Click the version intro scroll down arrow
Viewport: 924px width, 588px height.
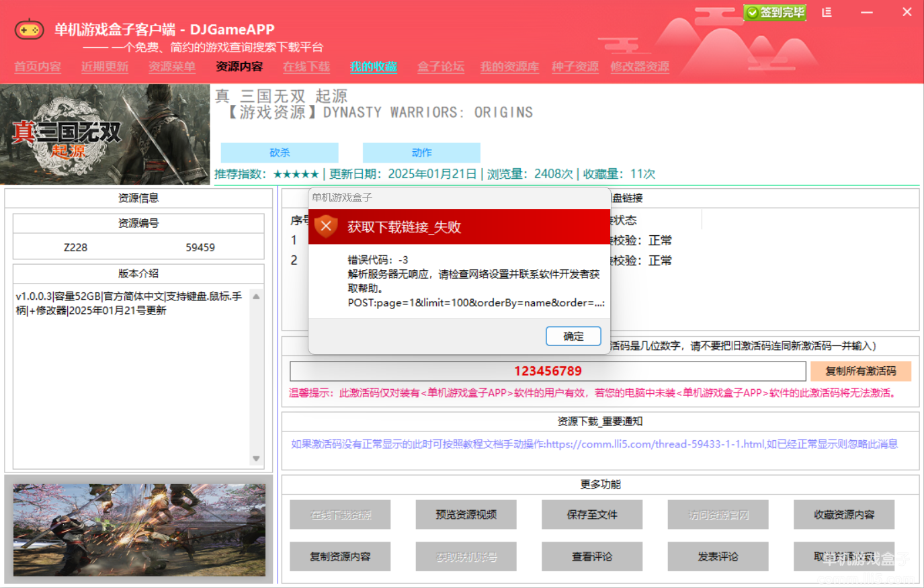tap(256, 458)
